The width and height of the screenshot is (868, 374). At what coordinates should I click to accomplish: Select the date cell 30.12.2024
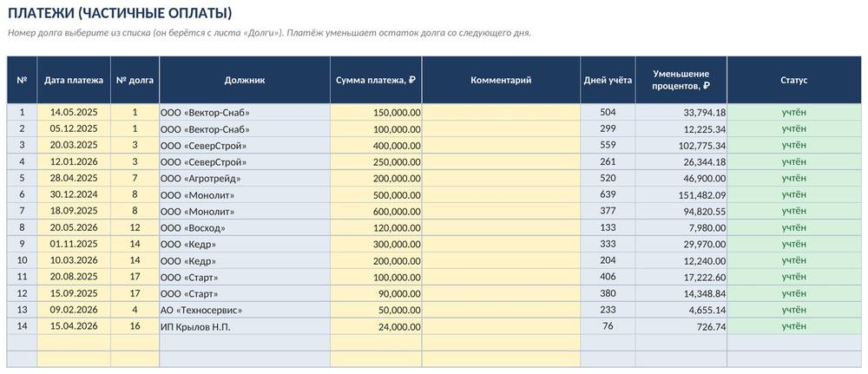tap(74, 194)
